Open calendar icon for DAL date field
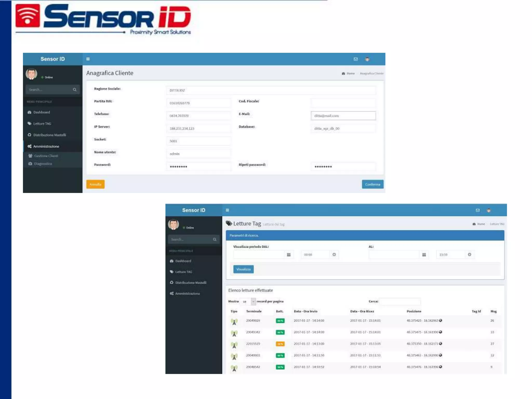The height and width of the screenshot is (399, 532). coord(289,255)
